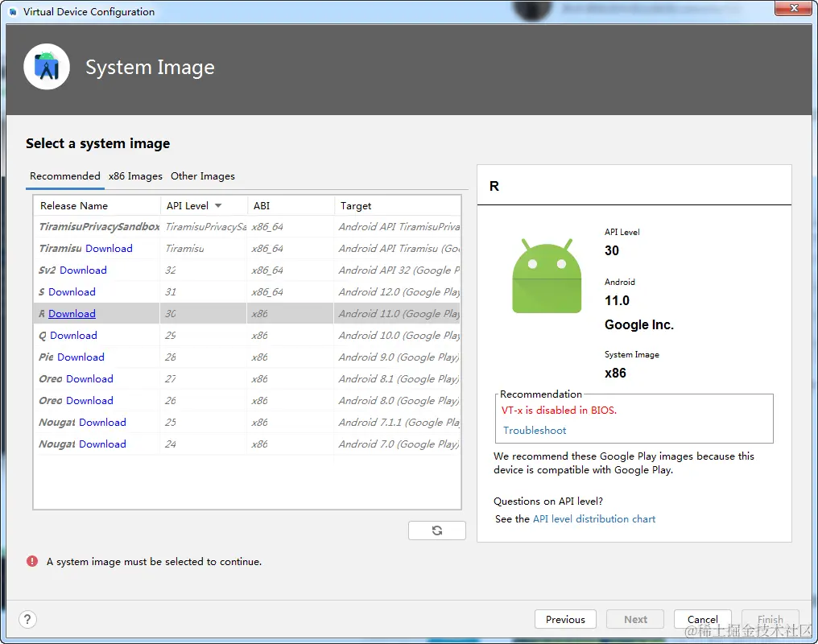818x644 pixels.
Task: Click the 'Android 8.1 (Google Play)' target cell
Action: click(x=399, y=378)
